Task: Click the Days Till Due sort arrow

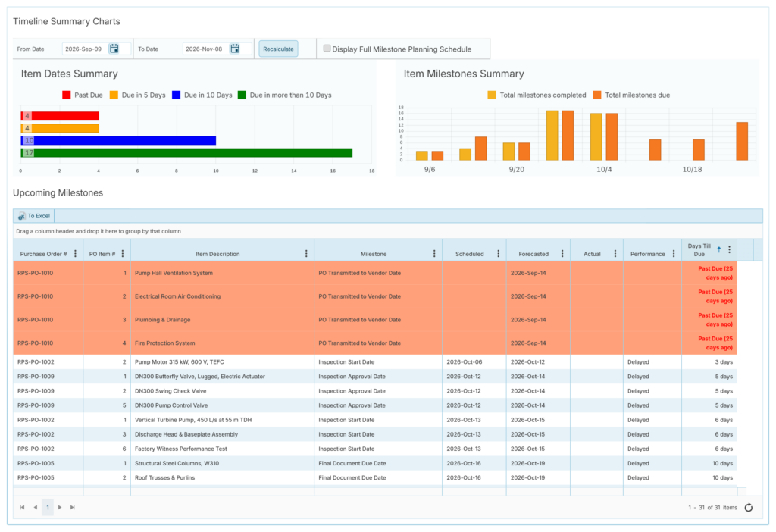Action: click(718, 249)
